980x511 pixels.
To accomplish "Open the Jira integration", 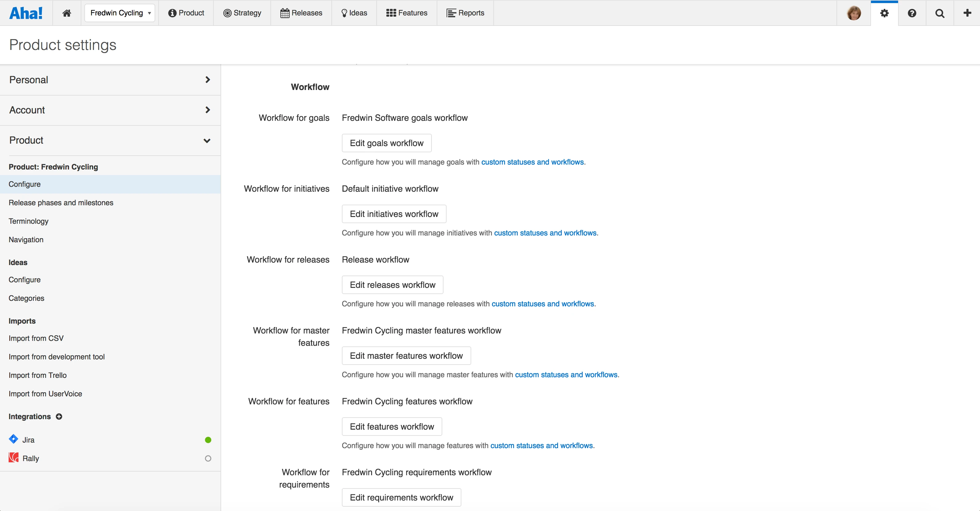I will point(28,440).
